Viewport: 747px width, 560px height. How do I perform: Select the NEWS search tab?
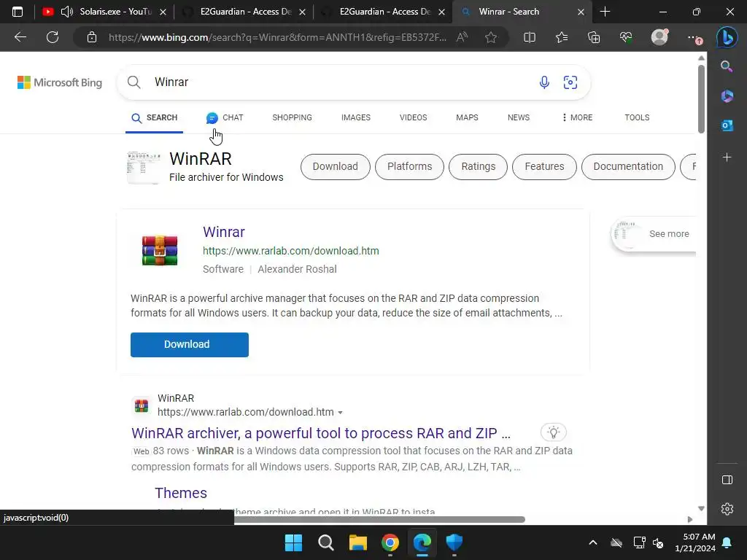(519, 117)
